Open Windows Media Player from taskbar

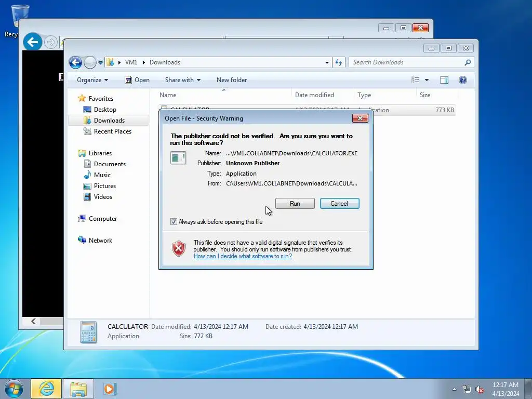point(110,389)
